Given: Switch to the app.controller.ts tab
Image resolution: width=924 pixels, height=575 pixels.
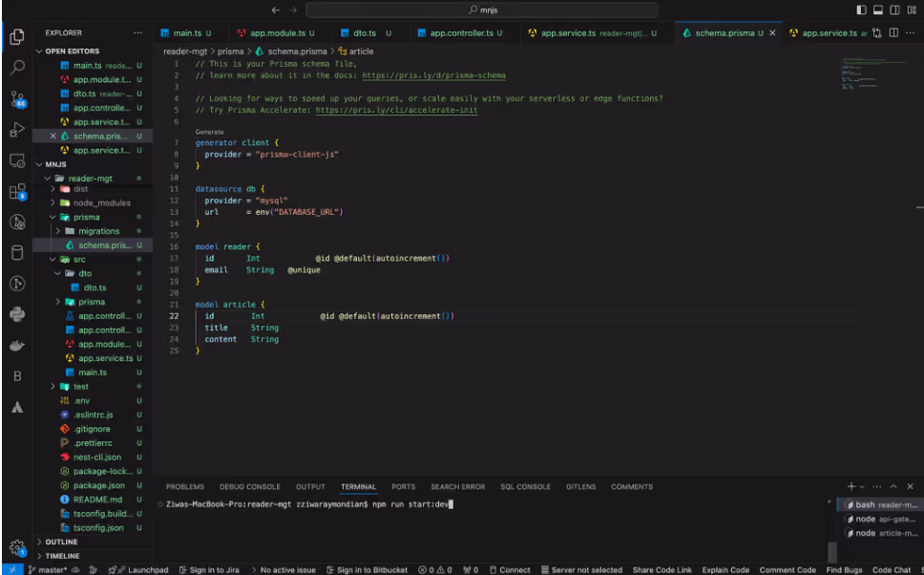Looking at the screenshot, I should (461, 33).
